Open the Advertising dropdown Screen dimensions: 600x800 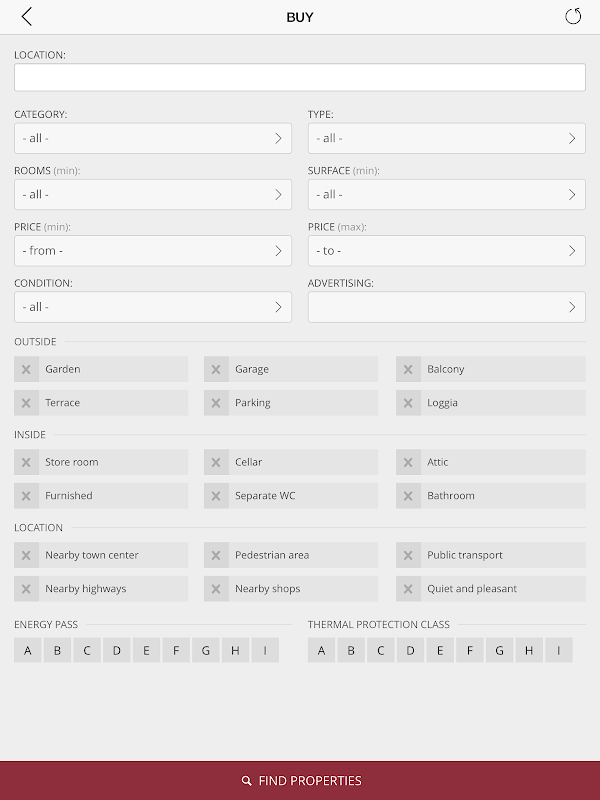tap(446, 307)
